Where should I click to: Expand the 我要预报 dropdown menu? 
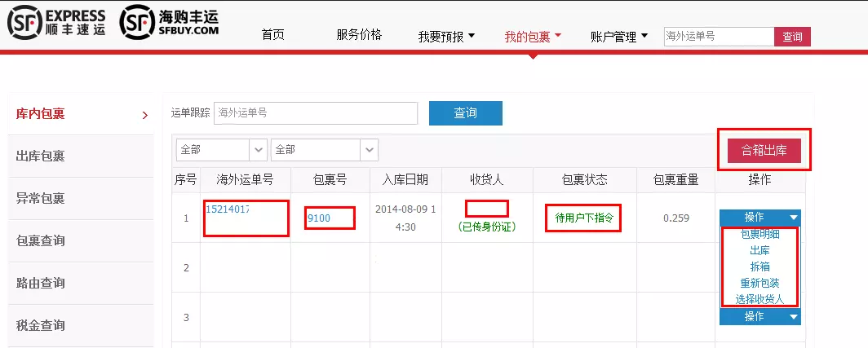click(x=447, y=37)
